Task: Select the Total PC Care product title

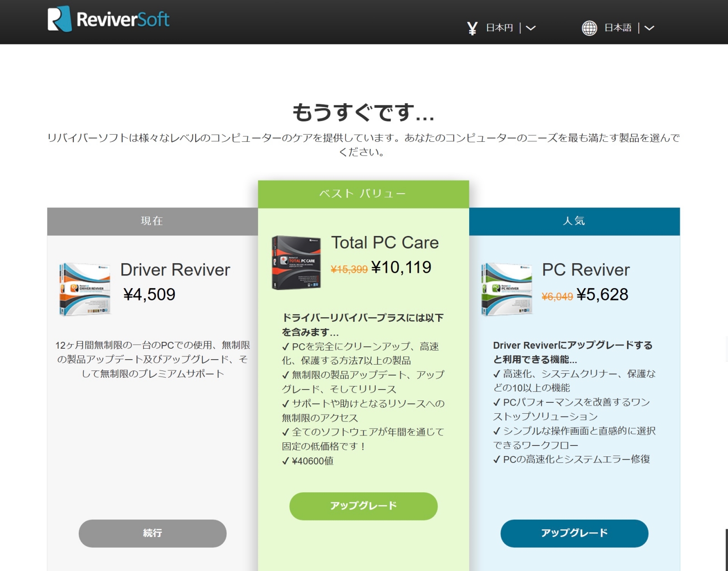Action: [385, 243]
